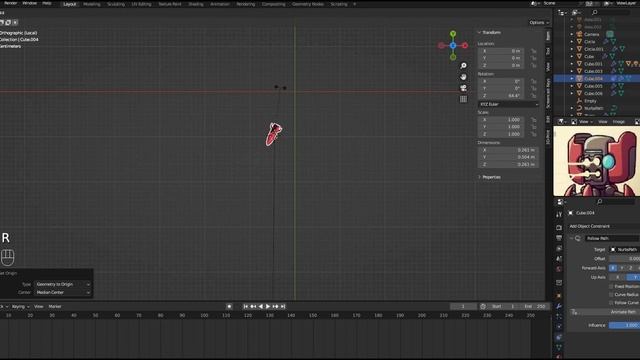Screen dimensions: 640x360
Task: Open the Tool properties tab icon
Action: click(559, 214)
